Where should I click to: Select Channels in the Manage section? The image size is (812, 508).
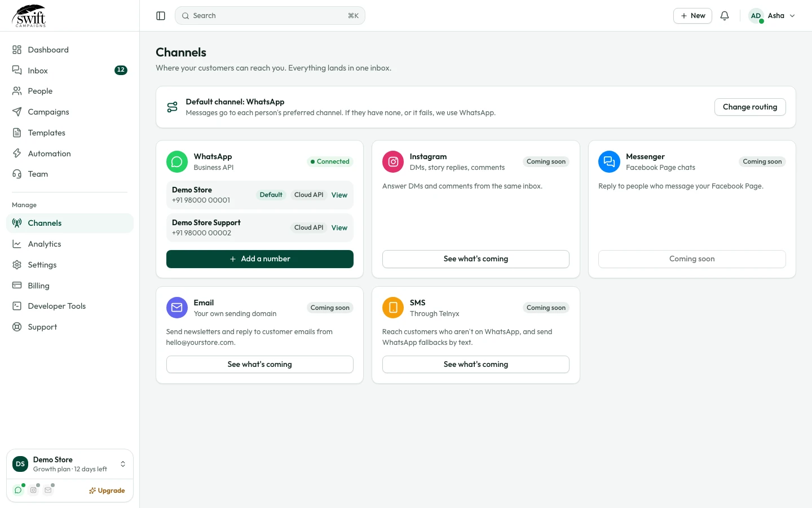point(70,223)
